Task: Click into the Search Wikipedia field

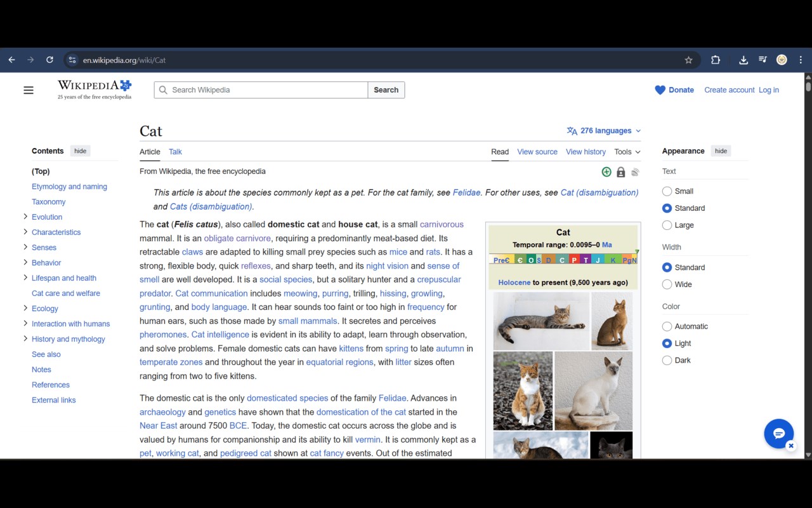Action: (261, 90)
